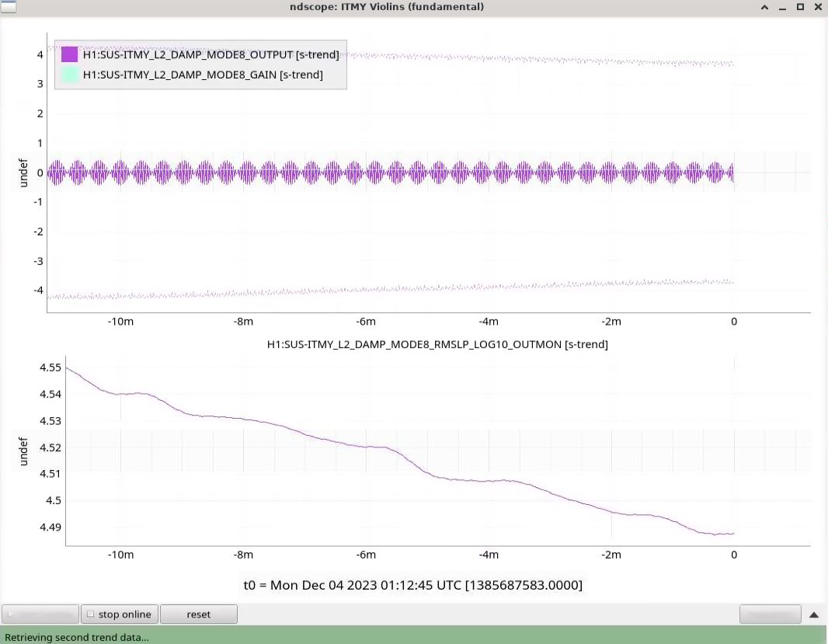Image resolution: width=828 pixels, height=644 pixels.
Task: Click the purple MODE8_OUTPUT legend swatch
Action: click(69, 54)
